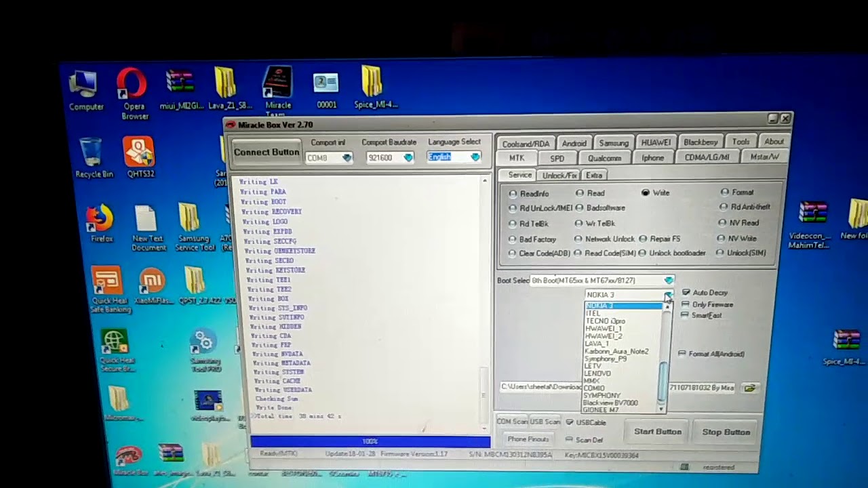Toggle the Format All(Android) checkbox
Screen dimensions: 868x488
pyautogui.click(x=711, y=354)
